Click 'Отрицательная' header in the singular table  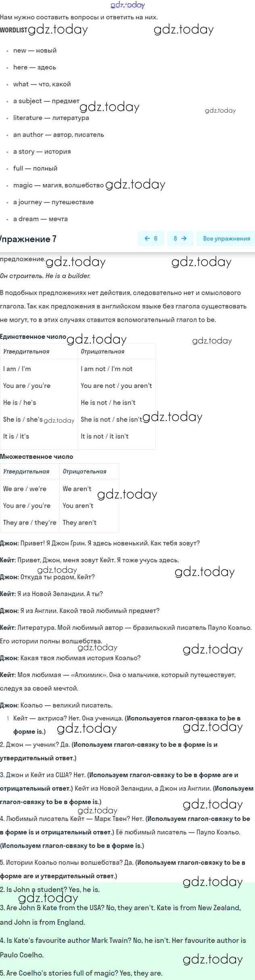102,352
